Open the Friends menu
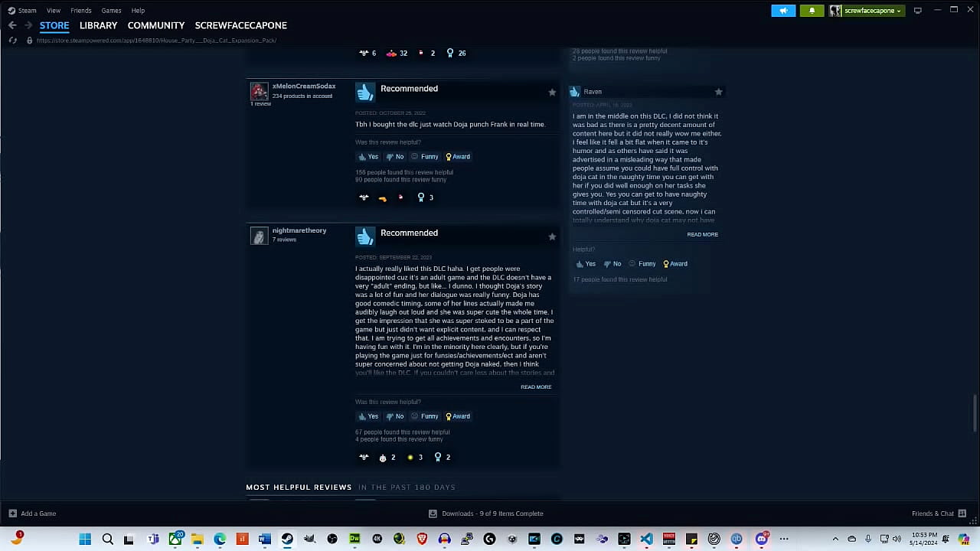The width and height of the screenshot is (980, 551). pos(80,10)
